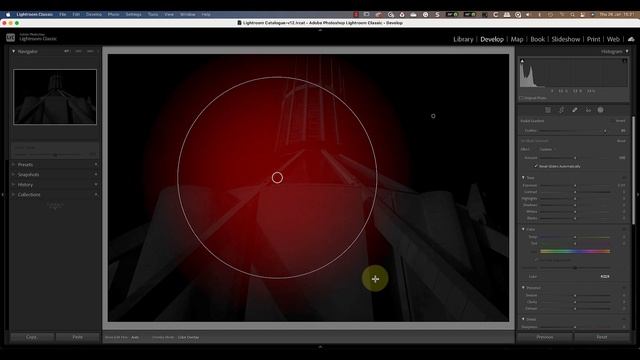Image resolution: width=640 pixels, height=360 pixels.
Task: Collapse the Presence section
Action: (523, 287)
